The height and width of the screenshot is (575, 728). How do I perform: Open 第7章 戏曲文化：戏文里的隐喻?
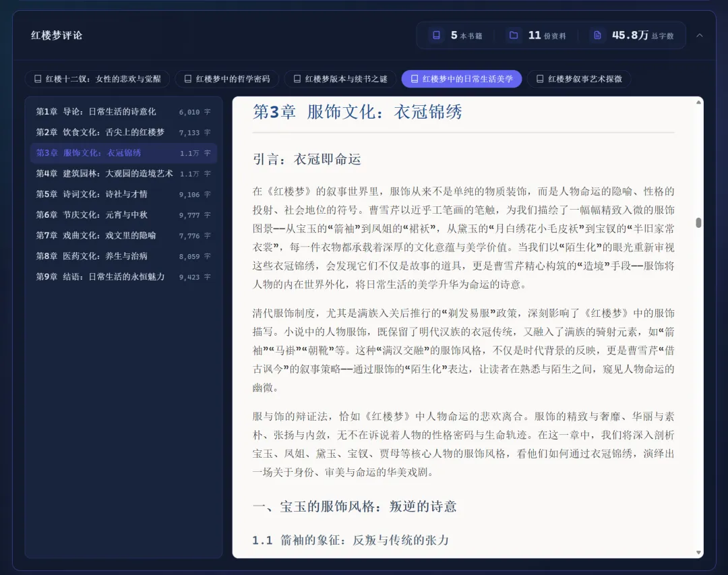coord(123,235)
